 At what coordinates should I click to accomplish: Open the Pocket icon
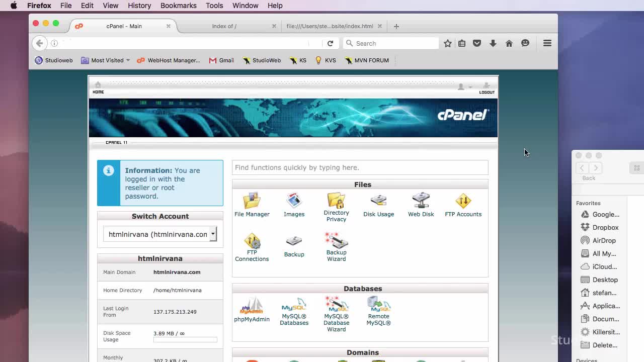[x=477, y=43]
